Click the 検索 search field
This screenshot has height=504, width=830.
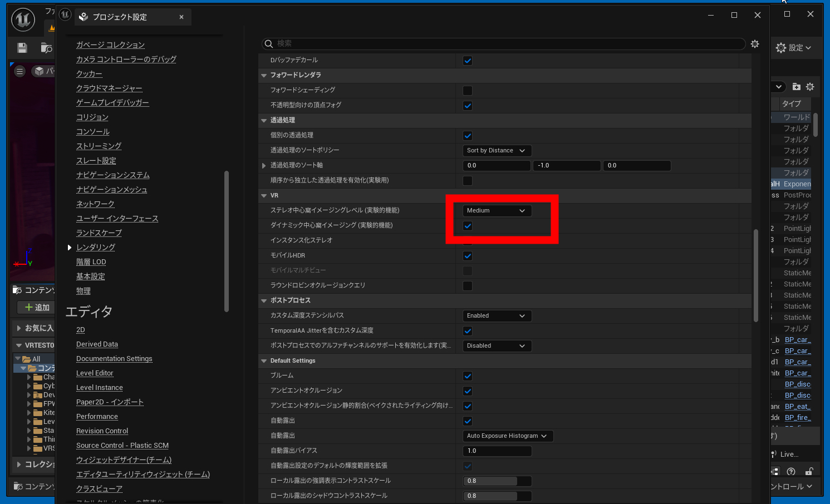504,44
